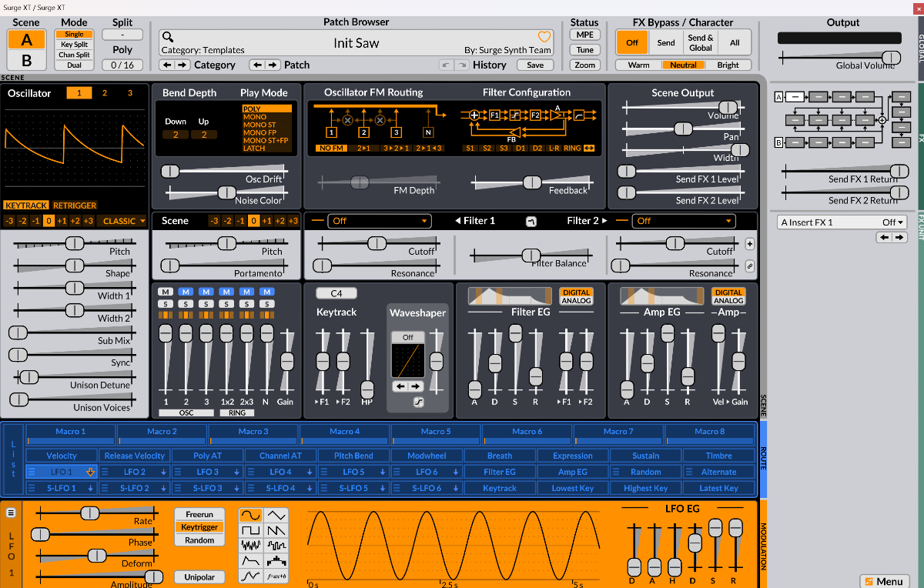Open the Init Saw patch name selector
Viewport: 924px width, 588px height.
click(x=356, y=43)
